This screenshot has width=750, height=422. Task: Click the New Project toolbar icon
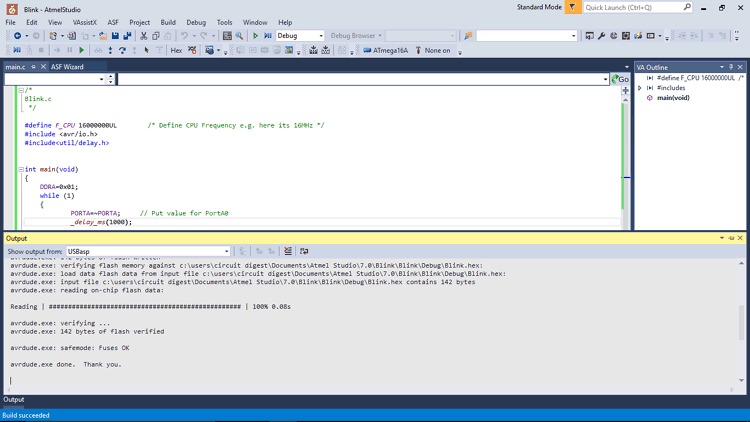click(x=53, y=36)
